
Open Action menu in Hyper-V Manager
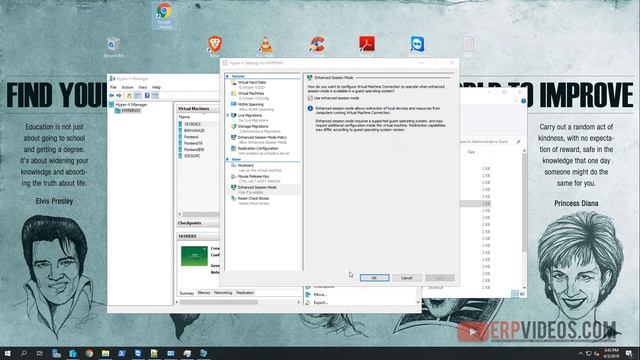click(x=127, y=87)
